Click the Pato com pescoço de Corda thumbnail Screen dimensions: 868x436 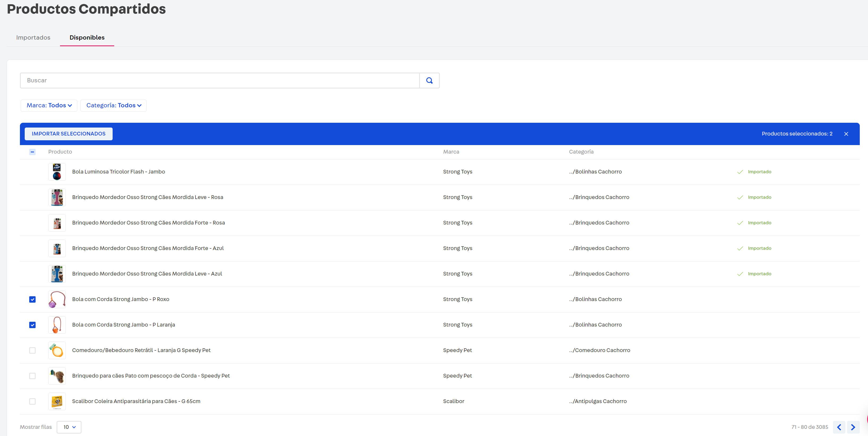pyautogui.click(x=57, y=376)
